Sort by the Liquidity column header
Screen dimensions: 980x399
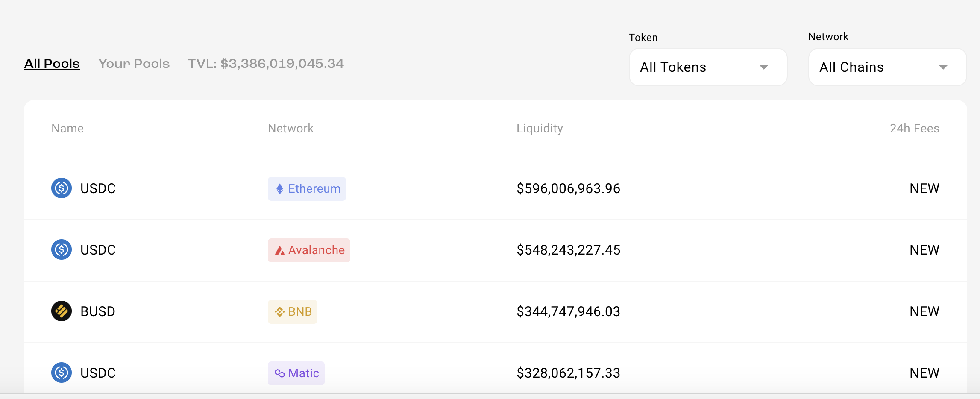[x=540, y=129]
